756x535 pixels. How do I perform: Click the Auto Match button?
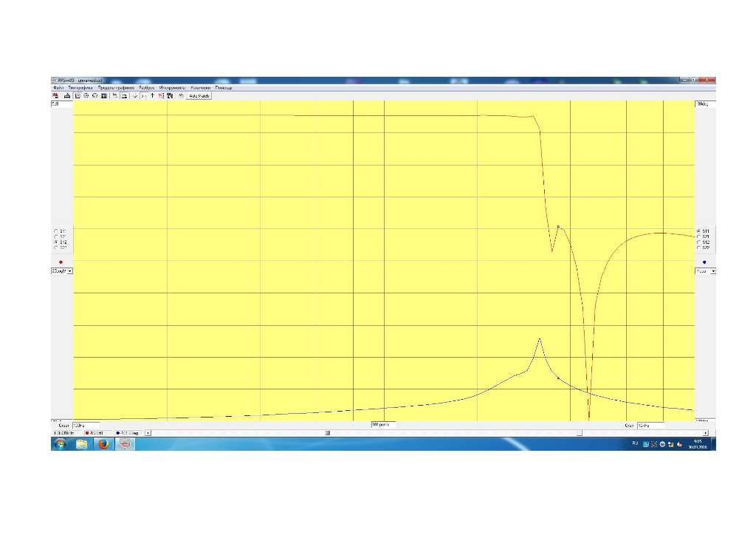tap(199, 96)
